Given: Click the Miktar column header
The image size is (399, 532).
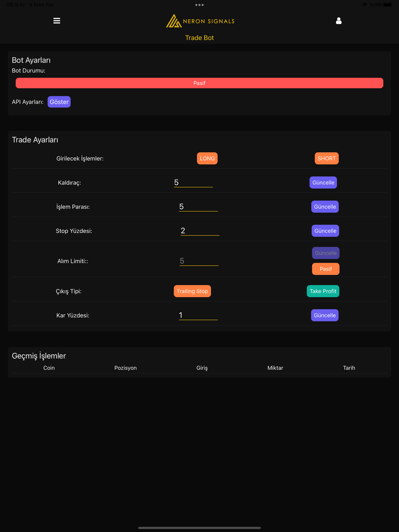Looking at the screenshot, I should 275,368.
